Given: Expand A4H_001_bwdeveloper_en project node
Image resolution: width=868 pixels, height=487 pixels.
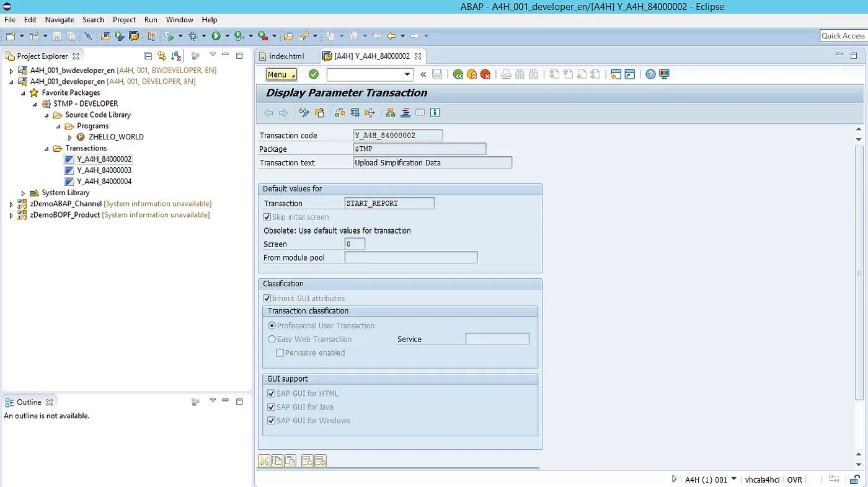Looking at the screenshot, I should pyautogui.click(x=11, y=71).
